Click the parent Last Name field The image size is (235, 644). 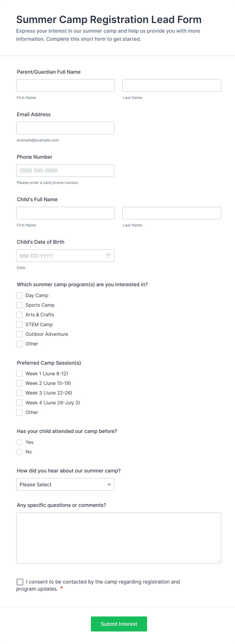[x=172, y=85]
